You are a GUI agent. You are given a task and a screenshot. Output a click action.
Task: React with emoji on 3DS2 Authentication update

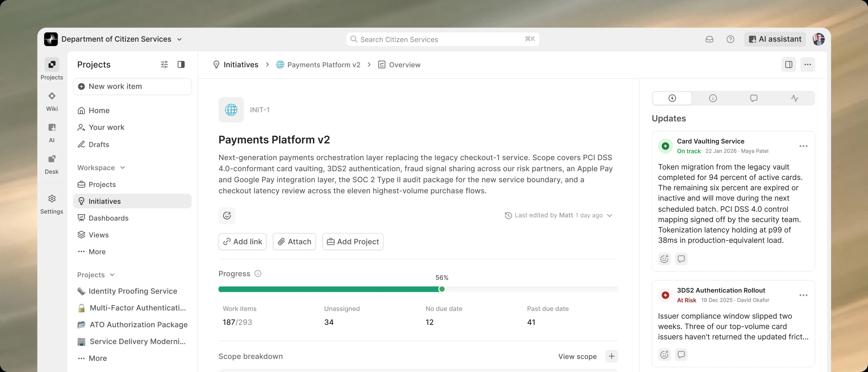coord(664,355)
